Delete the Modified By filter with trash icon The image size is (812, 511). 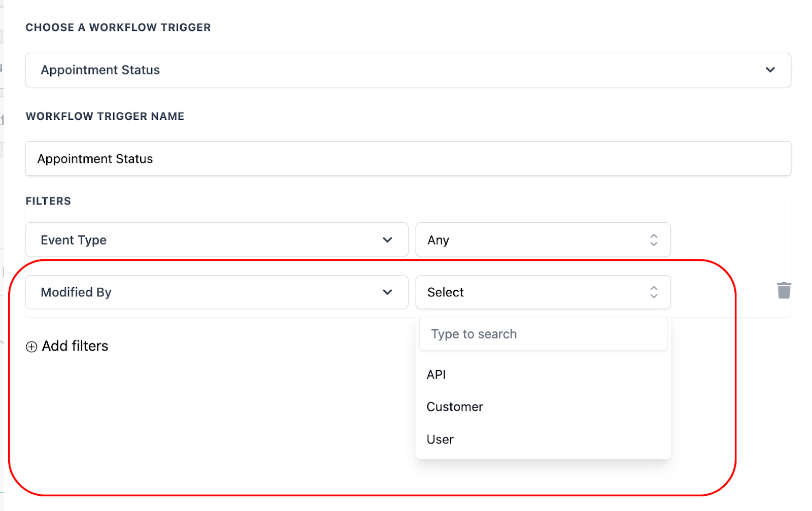(784, 291)
